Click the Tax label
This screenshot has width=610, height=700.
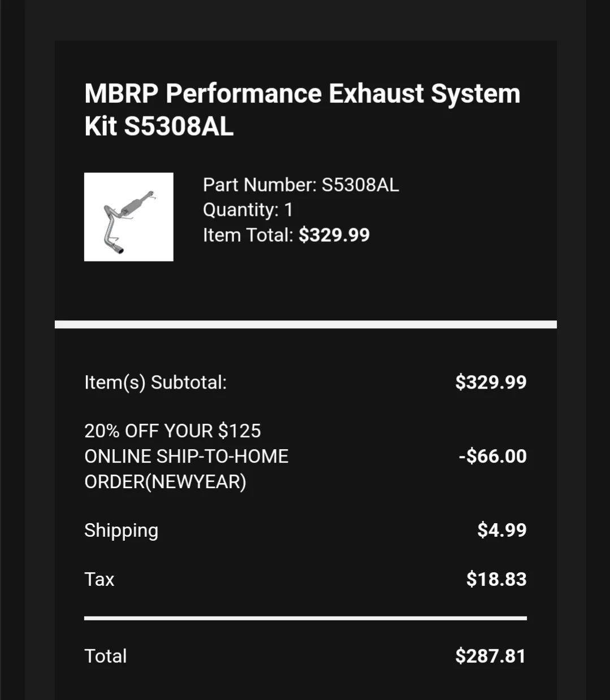pyautogui.click(x=99, y=580)
